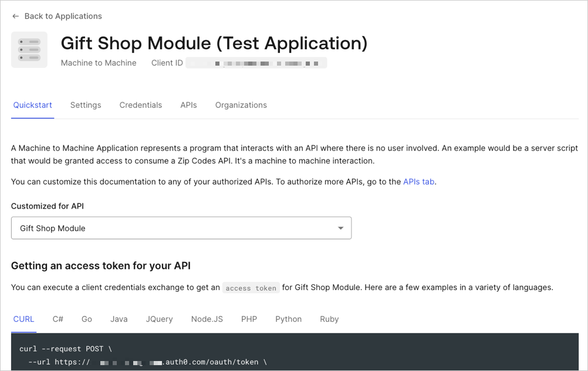Switch to the Quickstart tab

(x=32, y=105)
